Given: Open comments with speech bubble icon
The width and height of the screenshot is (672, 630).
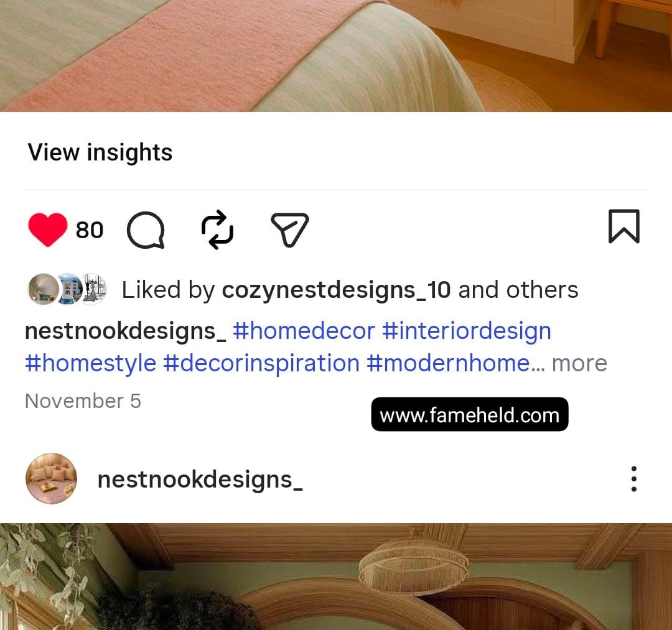Looking at the screenshot, I should (x=146, y=230).
